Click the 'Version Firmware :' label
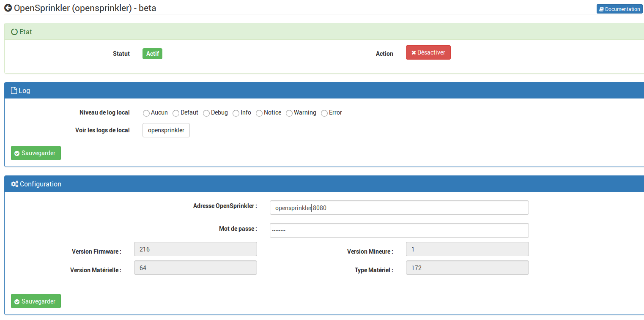Image resolution: width=644 pixels, height=320 pixels. [96, 252]
